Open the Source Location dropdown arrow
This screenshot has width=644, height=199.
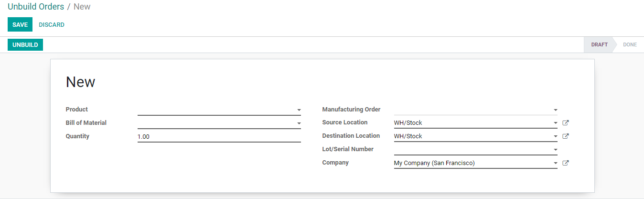(556, 123)
